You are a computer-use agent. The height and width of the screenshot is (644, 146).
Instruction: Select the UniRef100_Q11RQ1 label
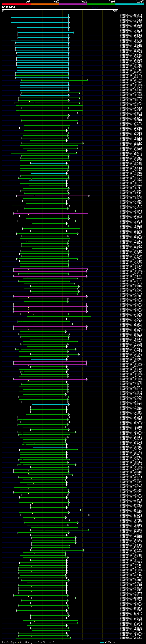(x=131, y=382)
